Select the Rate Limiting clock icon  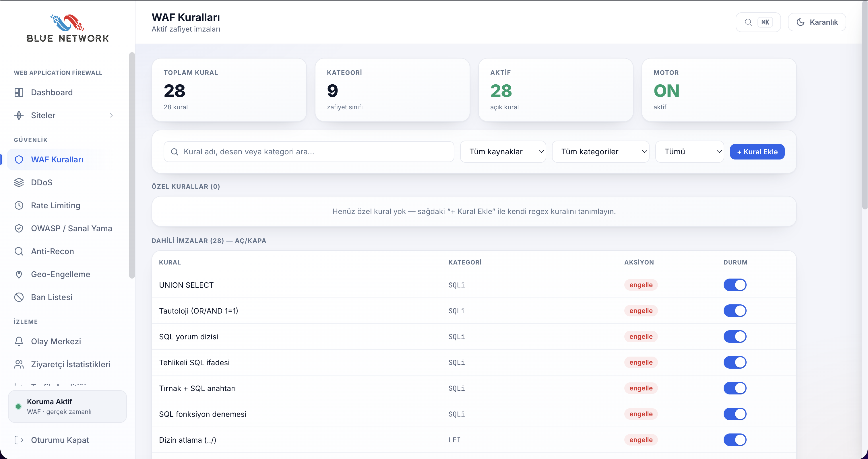19,205
